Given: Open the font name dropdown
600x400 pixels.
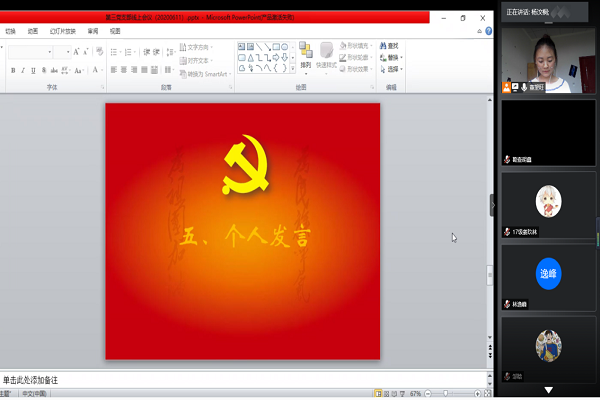Looking at the screenshot, I should pyautogui.click(x=51, y=51).
